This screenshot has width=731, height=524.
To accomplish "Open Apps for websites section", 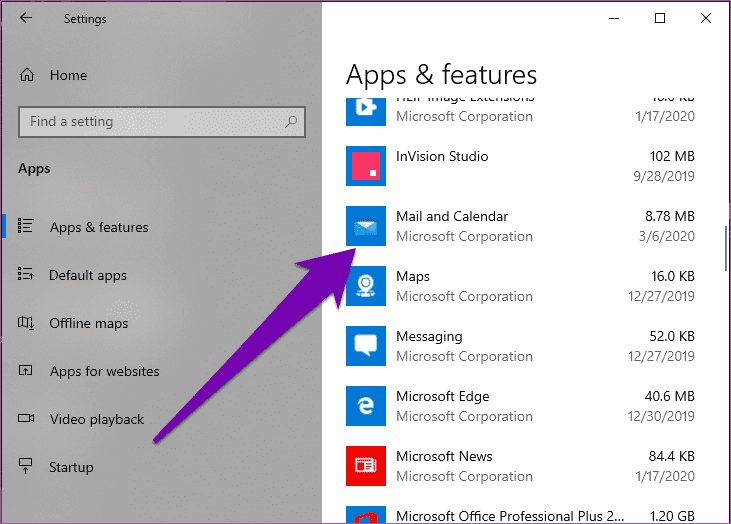I will pos(104,371).
